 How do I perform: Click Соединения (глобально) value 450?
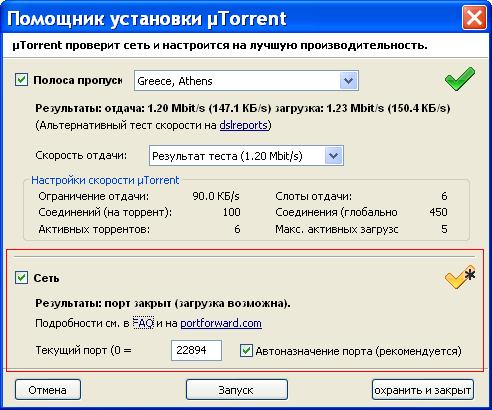click(x=438, y=212)
